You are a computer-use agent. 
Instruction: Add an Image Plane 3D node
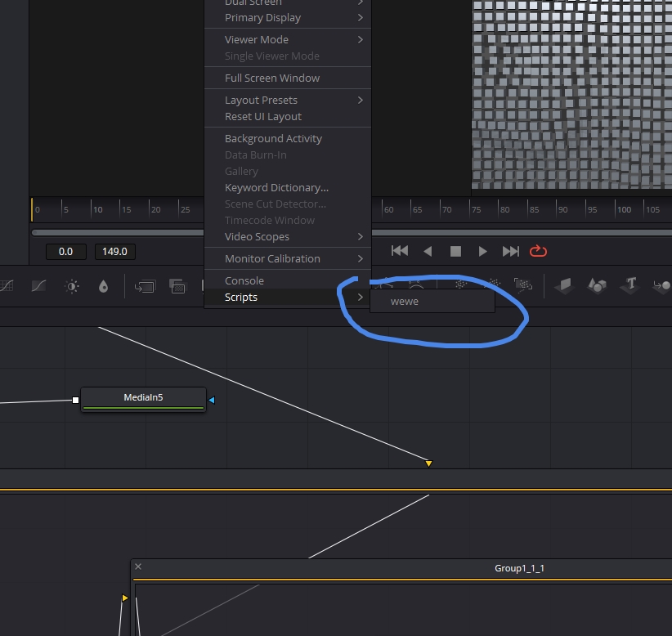tap(564, 285)
